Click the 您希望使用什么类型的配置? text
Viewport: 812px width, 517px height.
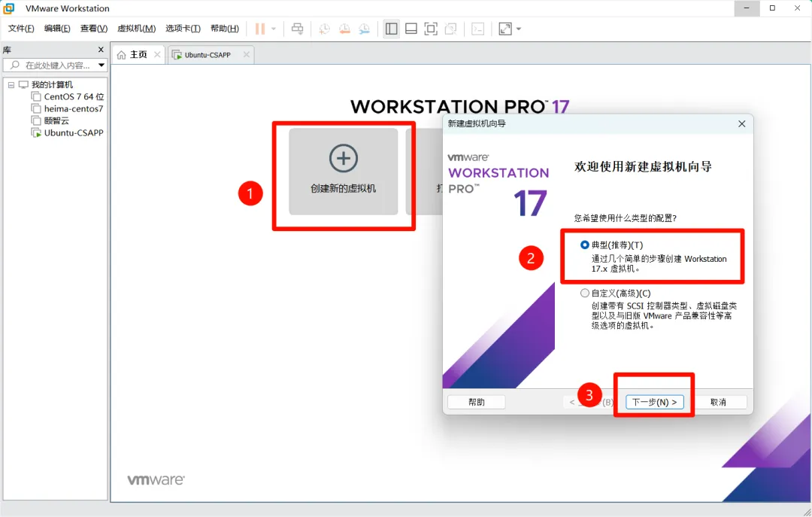coord(625,218)
